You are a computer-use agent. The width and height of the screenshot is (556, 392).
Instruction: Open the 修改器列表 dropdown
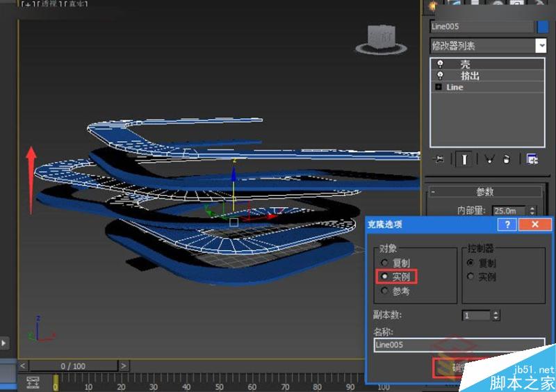coord(488,46)
